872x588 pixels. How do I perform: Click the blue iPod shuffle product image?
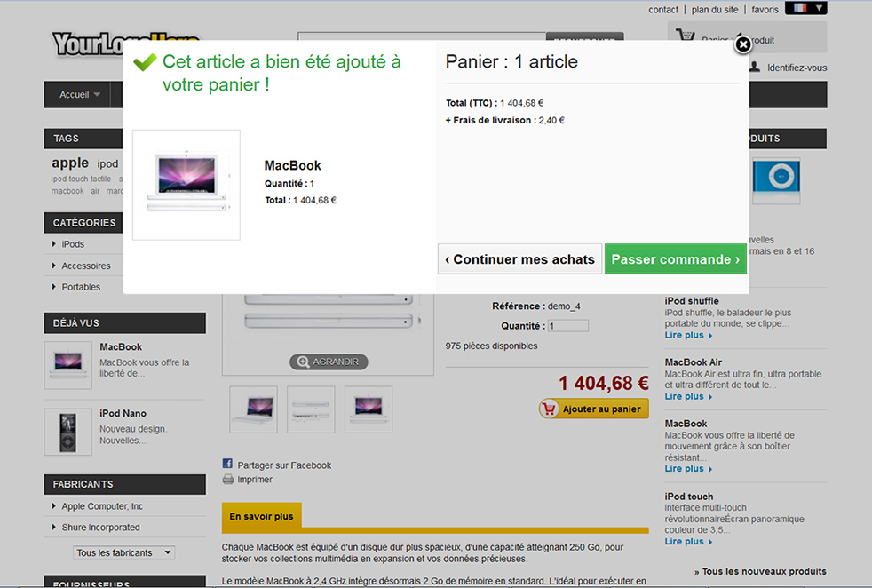(x=776, y=180)
